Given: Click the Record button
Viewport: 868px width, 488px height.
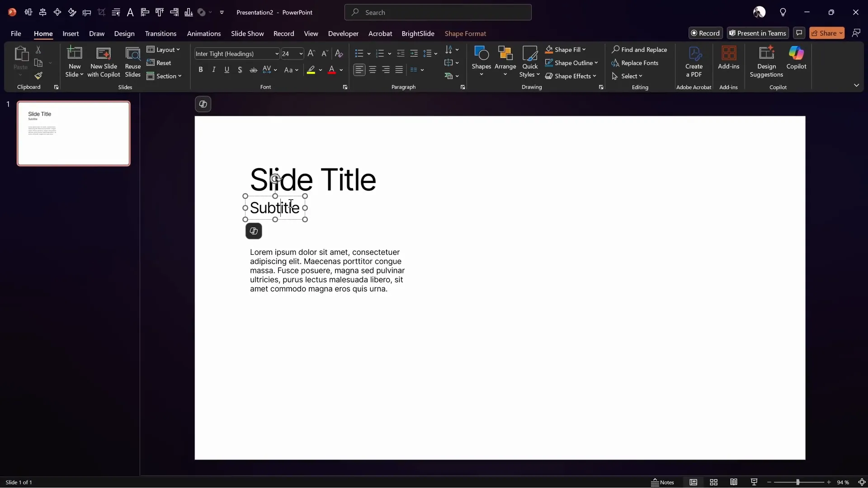Looking at the screenshot, I should [x=706, y=33].
